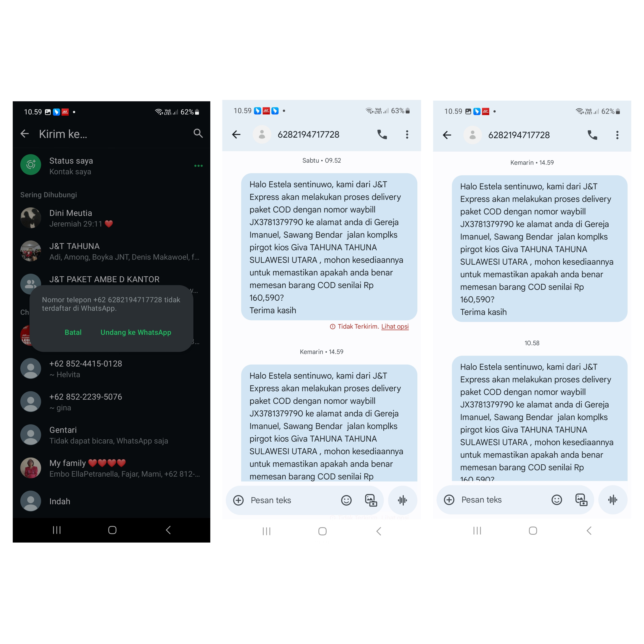Open more options menu in the middle chat
This screenshot has width=644, height=644.
[x=407, y=134]
